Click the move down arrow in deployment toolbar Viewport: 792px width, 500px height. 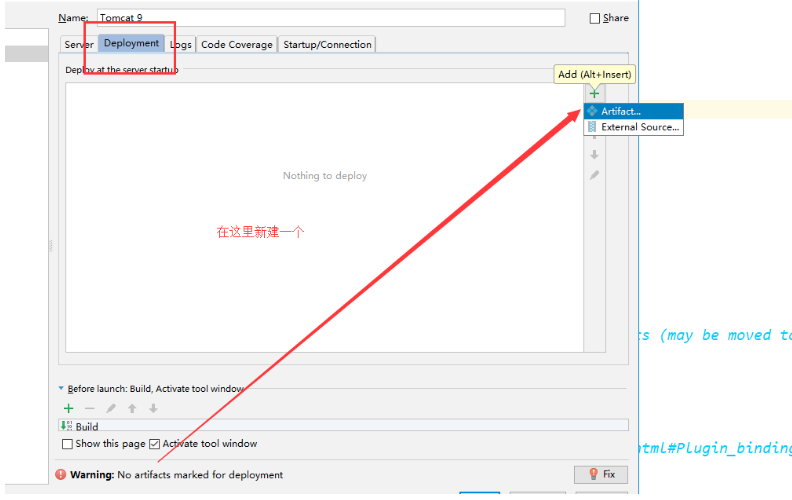[594, 155]
